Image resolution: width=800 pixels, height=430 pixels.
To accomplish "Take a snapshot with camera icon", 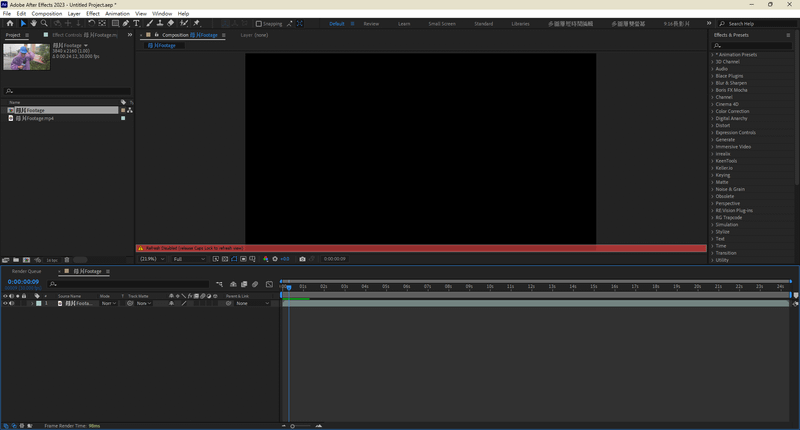I will point(302,259).
